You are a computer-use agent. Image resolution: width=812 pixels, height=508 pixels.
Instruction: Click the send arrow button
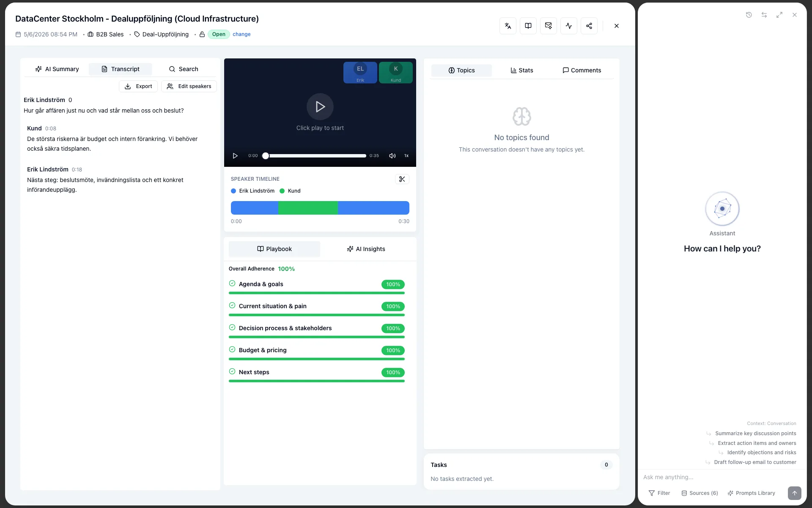pos(794,493)
